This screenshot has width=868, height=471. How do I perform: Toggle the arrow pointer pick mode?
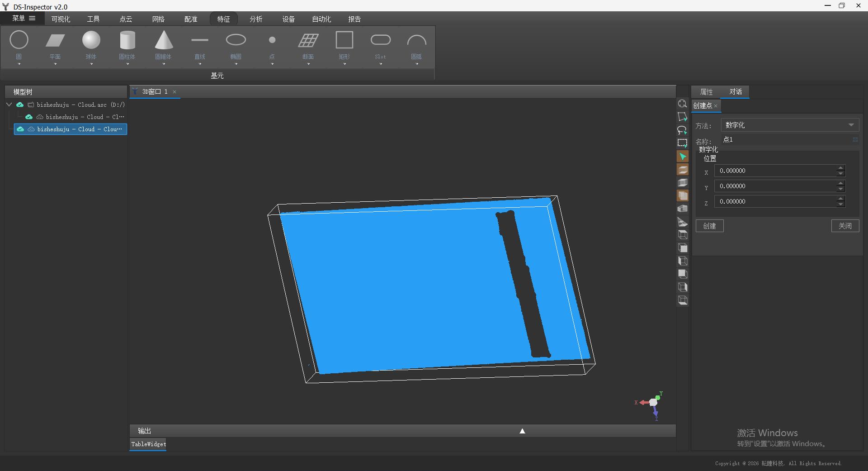tap(683, 157)
